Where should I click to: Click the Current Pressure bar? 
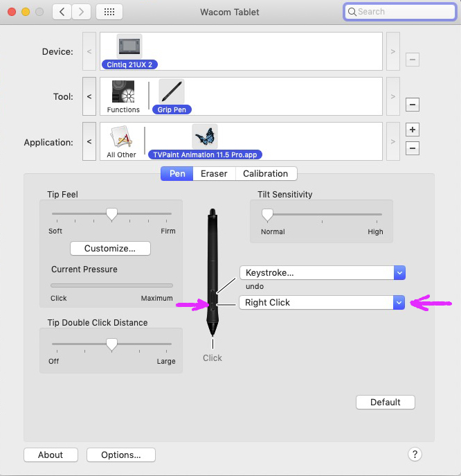[x=111, y=285]
